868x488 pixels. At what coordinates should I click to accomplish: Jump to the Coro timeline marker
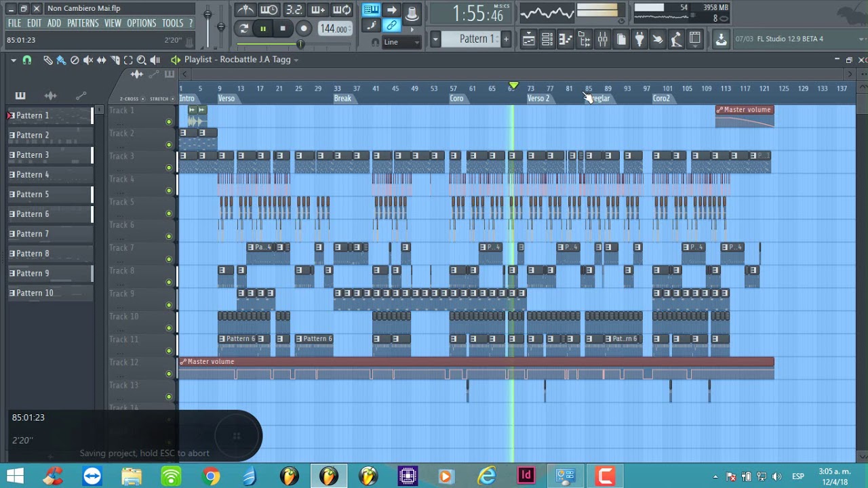456,98
